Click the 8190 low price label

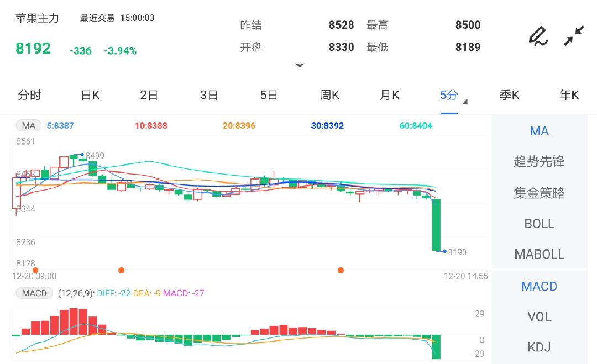457,252
